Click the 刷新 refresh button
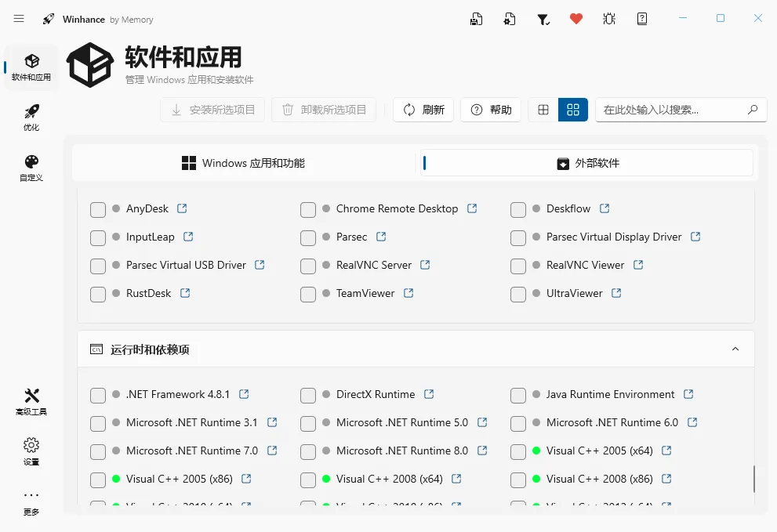Image resolution: width=777 pixels, height=532 pixels. pyautogui.click(x=423, y=110)
